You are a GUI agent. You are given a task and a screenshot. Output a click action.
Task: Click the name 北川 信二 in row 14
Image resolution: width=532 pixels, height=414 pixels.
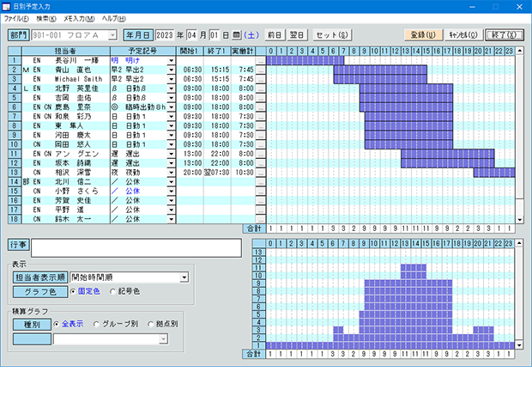pos(73,182)
